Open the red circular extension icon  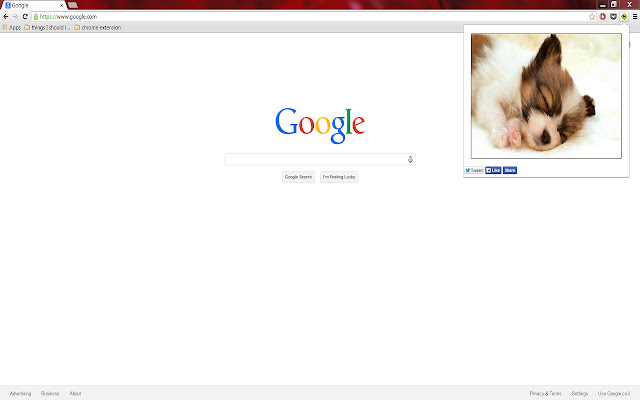pos(603,17)
